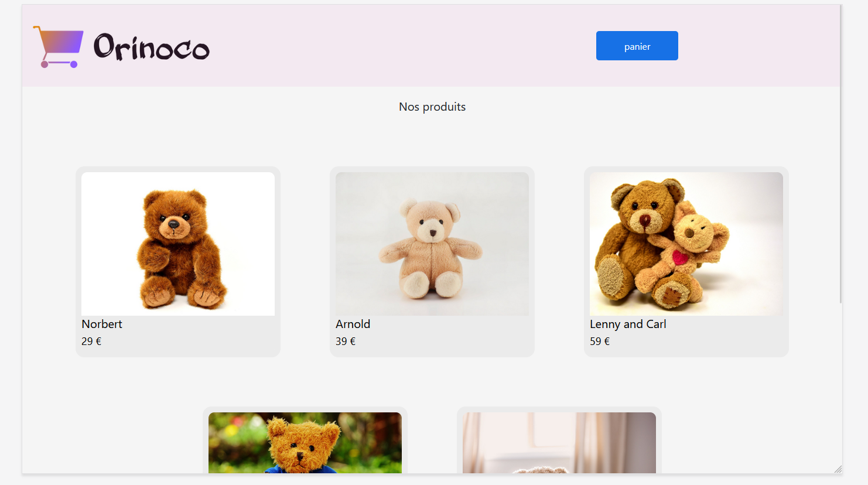This screenshot has width=868, height=485.
Task: Click the resize handle at bottom-right corner
Action: click(x=838, y=469)
